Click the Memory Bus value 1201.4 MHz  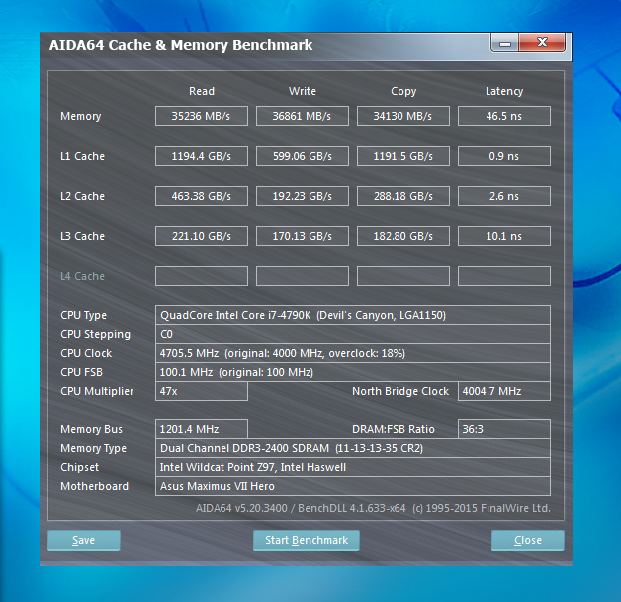point(201,429)
